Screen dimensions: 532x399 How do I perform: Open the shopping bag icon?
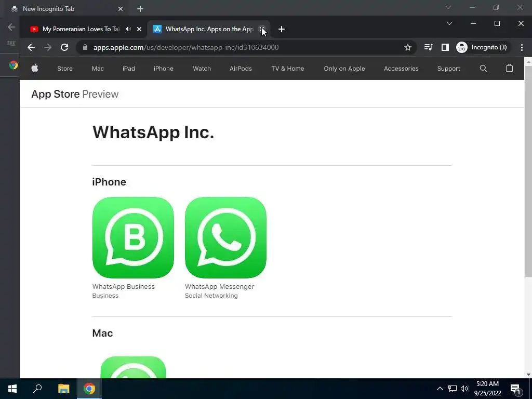click(x=509, y=68)
